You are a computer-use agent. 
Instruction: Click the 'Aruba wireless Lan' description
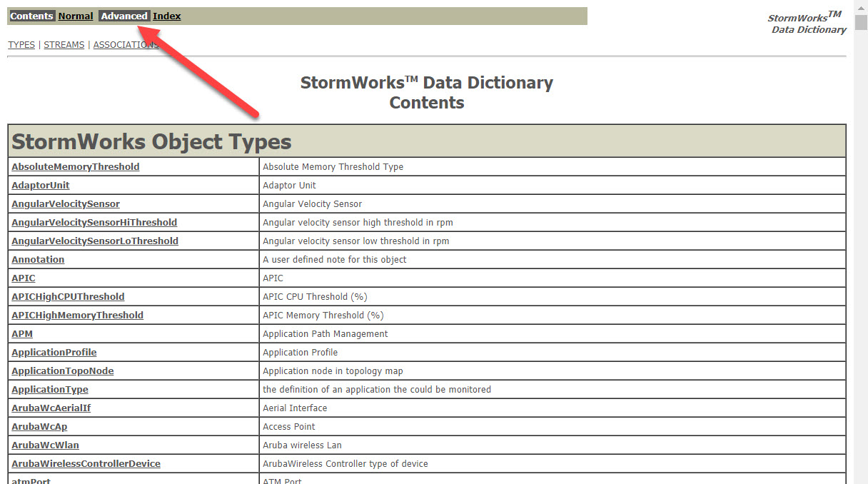pyautogui.click(x=303, y=445)
